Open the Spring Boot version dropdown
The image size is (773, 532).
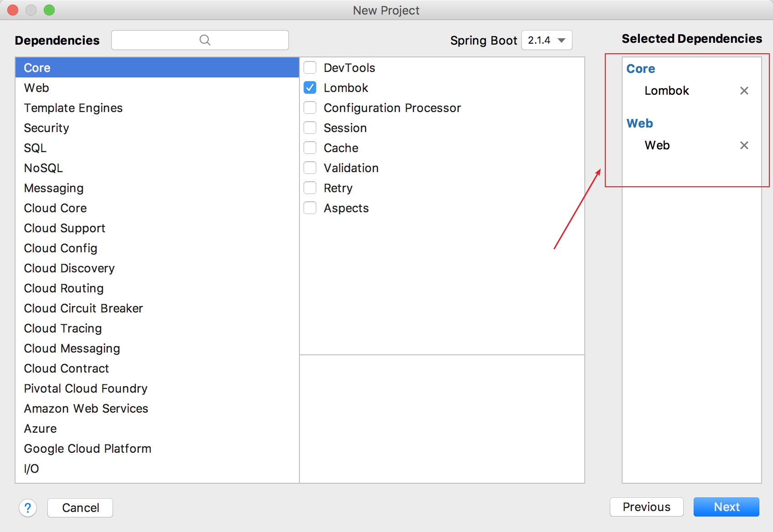[546, 40]
